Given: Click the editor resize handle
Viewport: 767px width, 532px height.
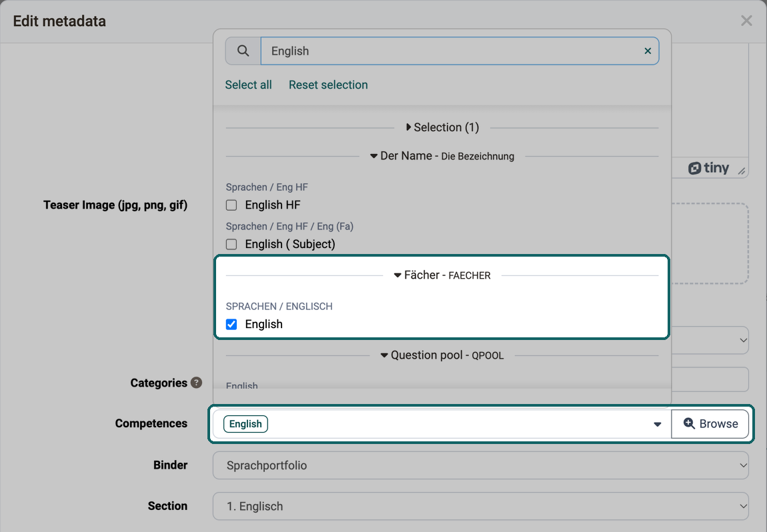Looking at the screenshot, I should [x=742, y=171].
